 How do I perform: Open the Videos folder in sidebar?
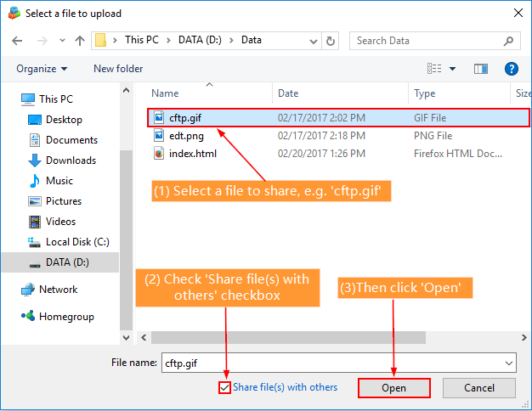pos(60,222)
